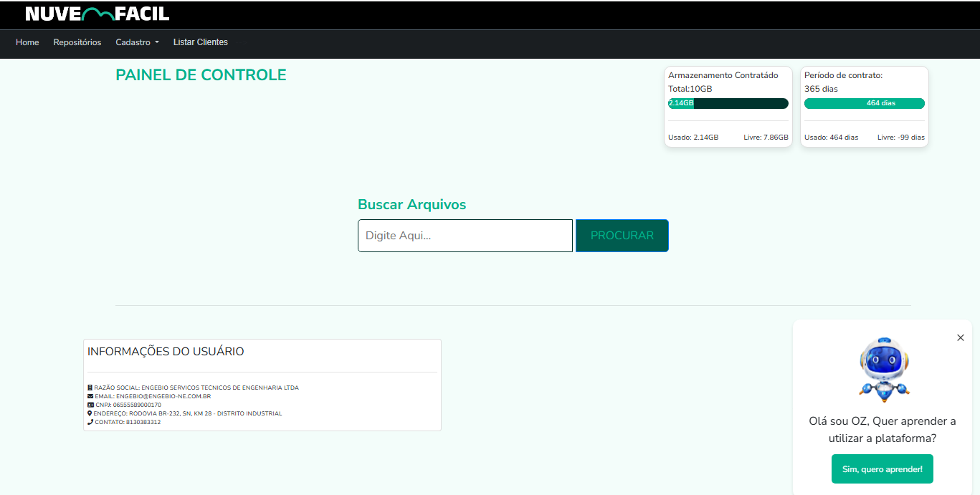Click the envelope icon beside Email
This screenshot has width=980, height=495.
[x=90, y=396]
